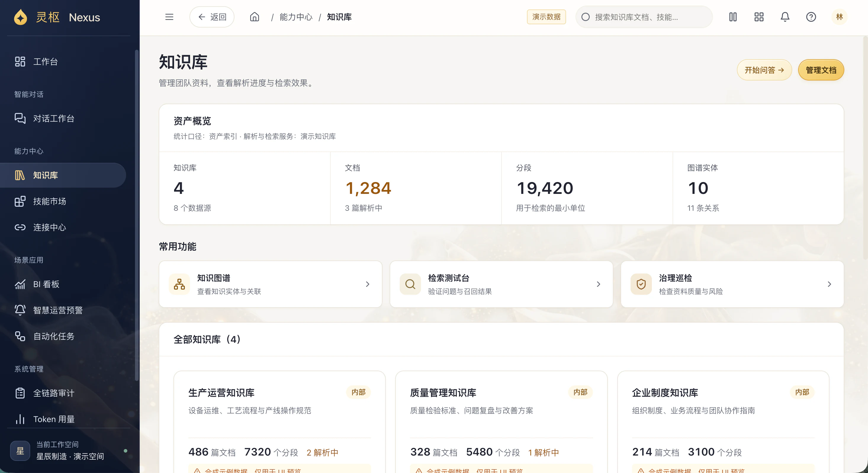Click the 2 解析中 status text
The image size is (868, 473).
point(322,453)
